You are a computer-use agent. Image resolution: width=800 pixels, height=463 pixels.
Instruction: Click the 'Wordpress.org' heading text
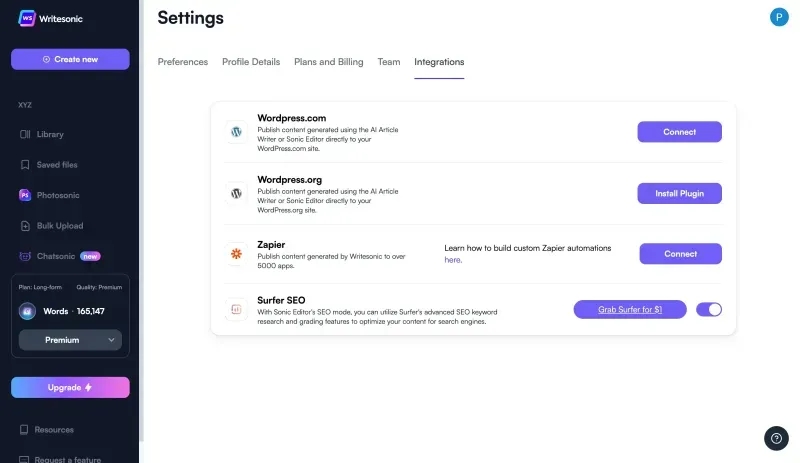(x=289, y=180)
